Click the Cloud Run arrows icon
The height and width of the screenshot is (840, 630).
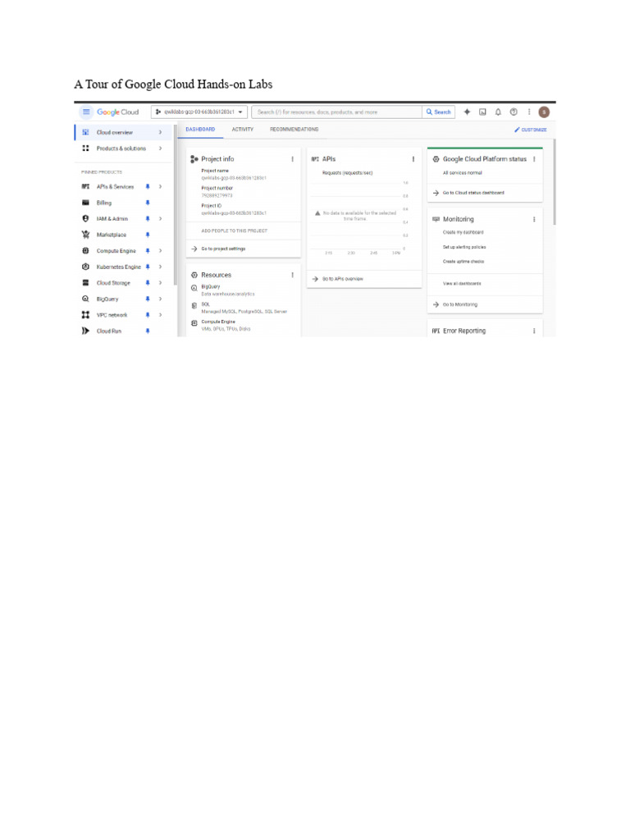point(85,331)
